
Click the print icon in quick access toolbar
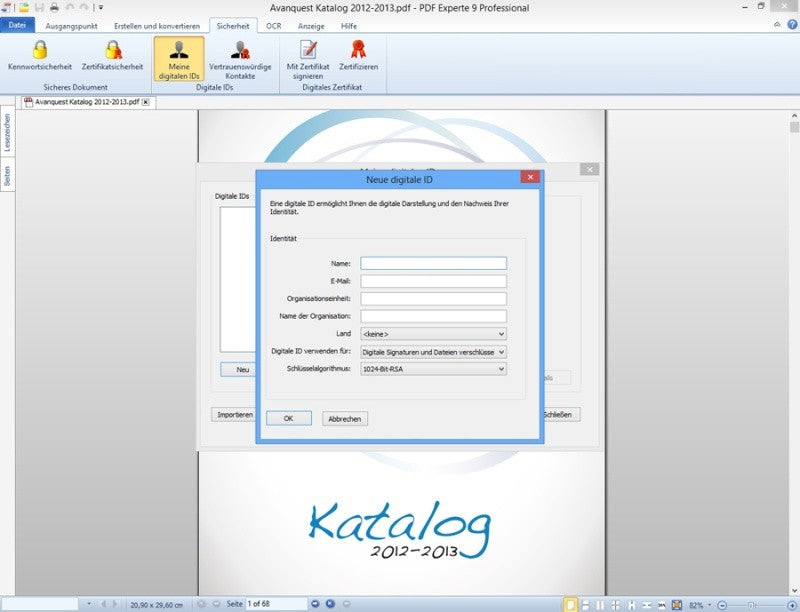(x=54, y=7)
